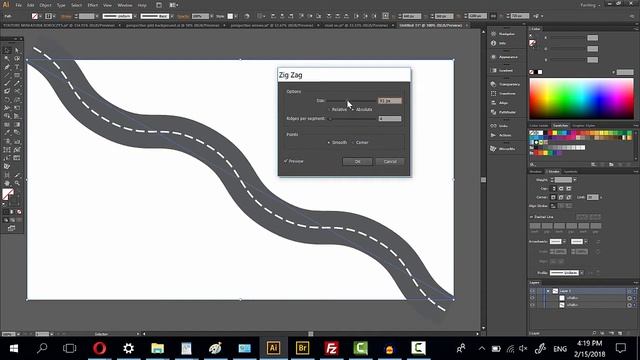
Task: Select the Magic Wand tool
Action: point(7,59)
